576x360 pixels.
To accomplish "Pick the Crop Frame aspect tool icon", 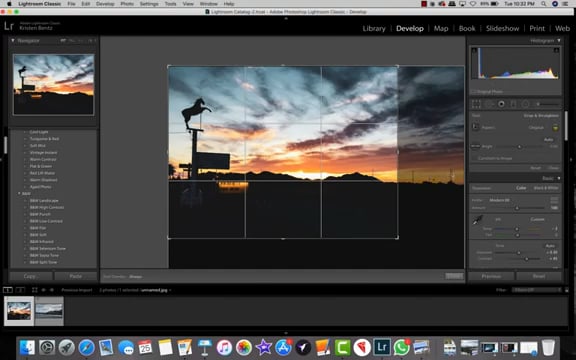I will [x=476, y=127].
